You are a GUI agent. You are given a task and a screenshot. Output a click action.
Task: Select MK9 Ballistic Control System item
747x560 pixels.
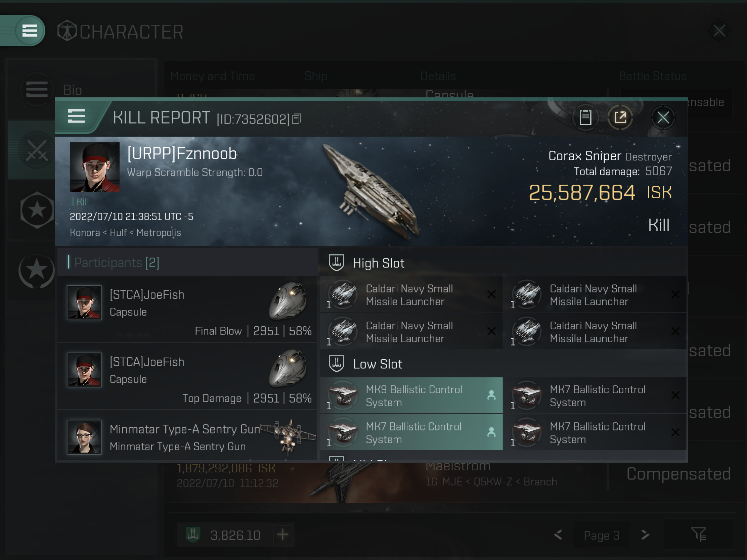[x=411, y=395]
